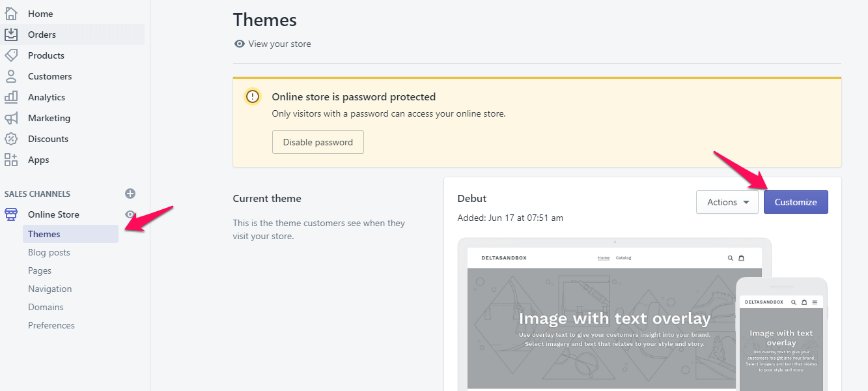
Task: Click the eye icon beside View your store
Action: pyautogui.click(x=240, y=44)
